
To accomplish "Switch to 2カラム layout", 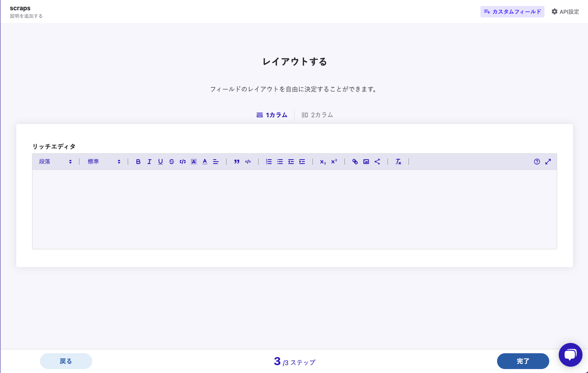I will tap(317, 115).
